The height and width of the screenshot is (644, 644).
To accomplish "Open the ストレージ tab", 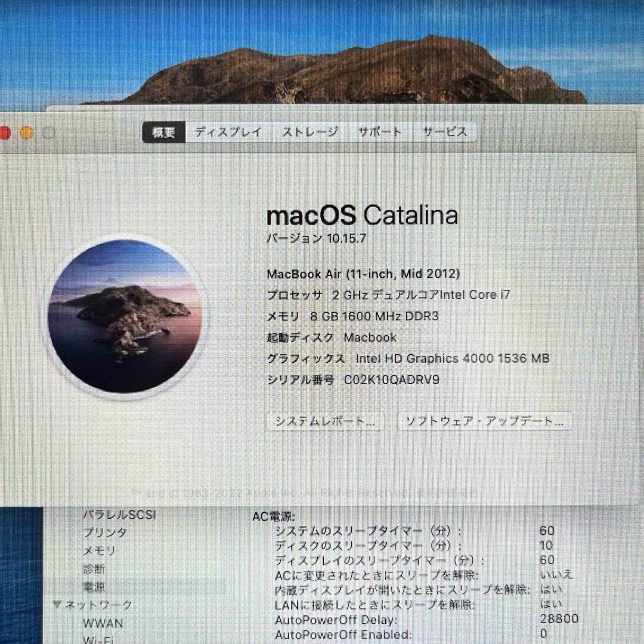I will click(310, 132).
